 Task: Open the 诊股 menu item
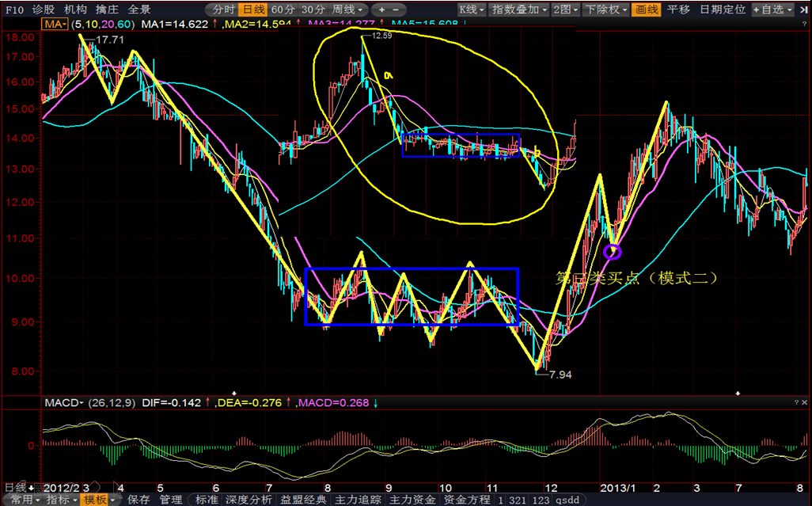coord(43,10)
